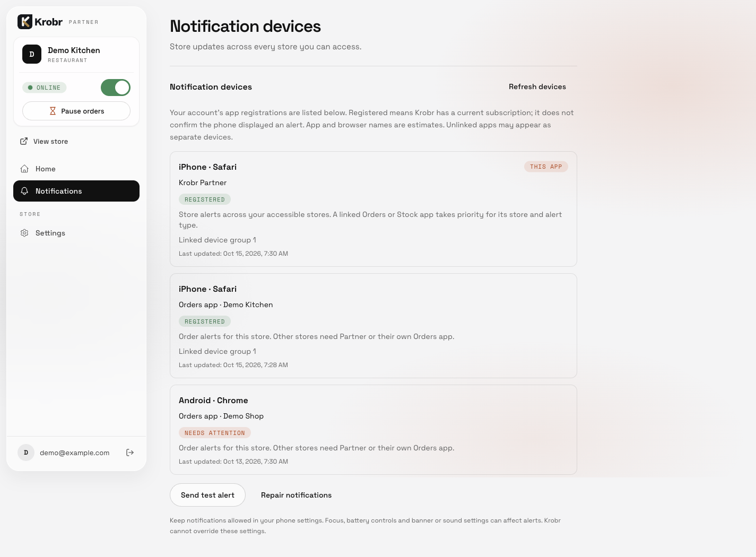
Task: Click the log out icon
Action: tap(130, 452)
